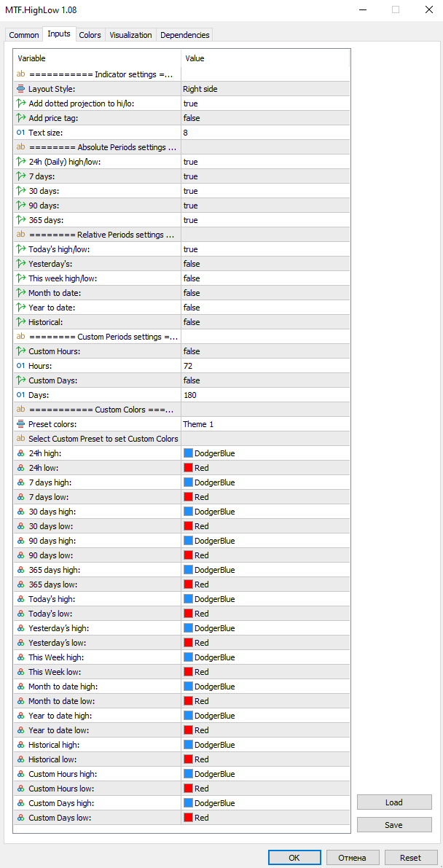The width and height of the screenshot is (443, 868).
Task: Click the Text size value 8
Action: (x=265, y=133)
